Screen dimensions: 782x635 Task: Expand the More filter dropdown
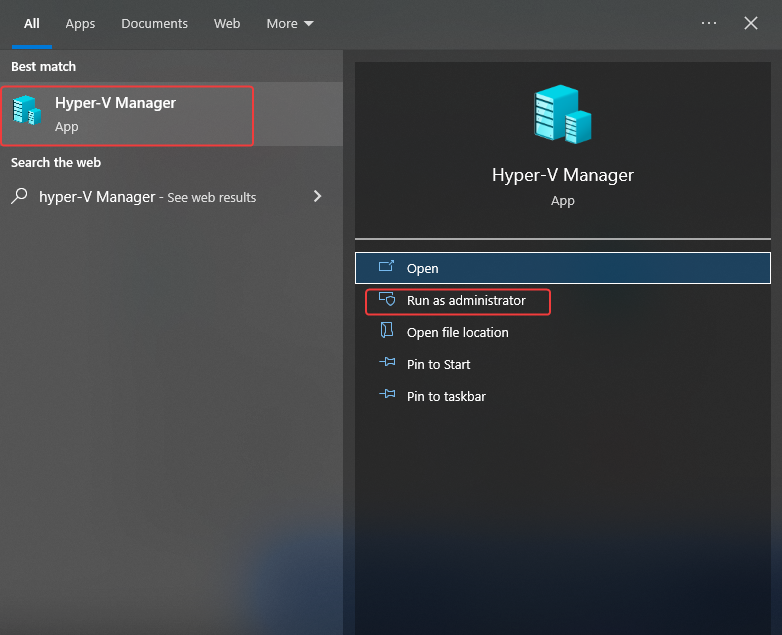tap(290, 23)
